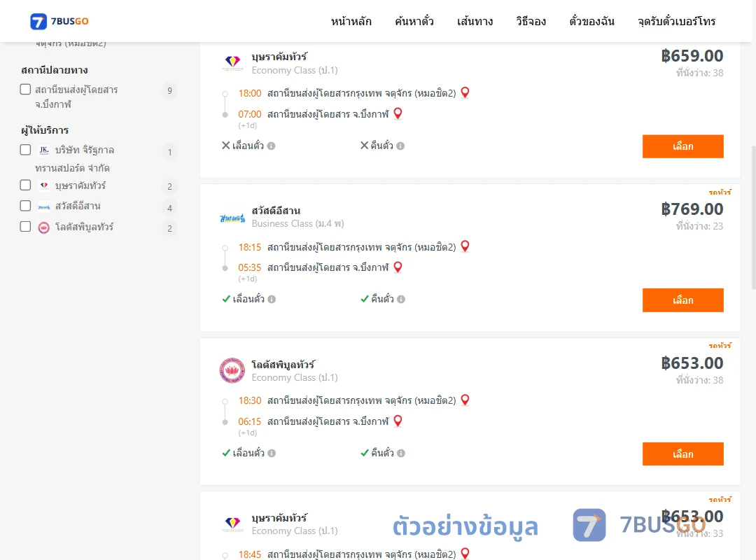Screen dimensions: 756x560
Task: Open เส้นทาง in the navigation
Action: click(475, 21)
